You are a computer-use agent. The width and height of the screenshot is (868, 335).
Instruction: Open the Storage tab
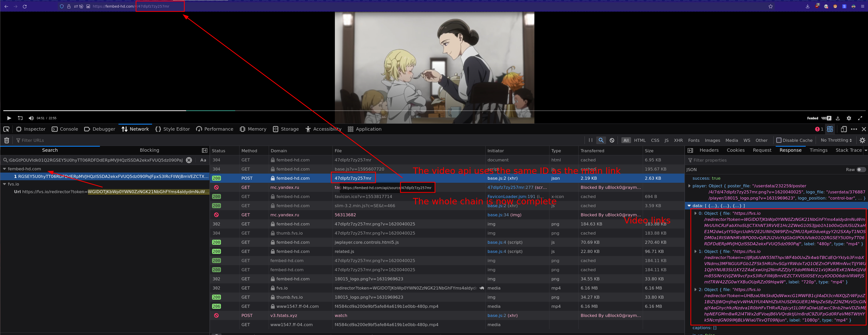pyautogui.click(x=286, y=129)
